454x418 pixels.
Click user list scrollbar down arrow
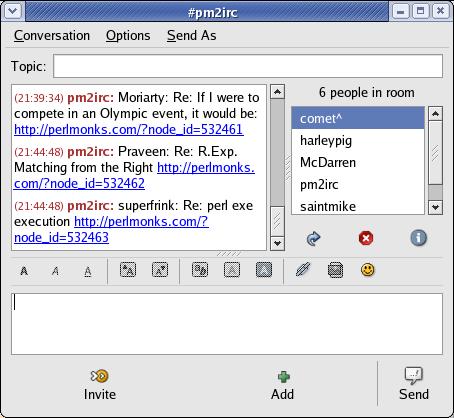tap(435, 207)
